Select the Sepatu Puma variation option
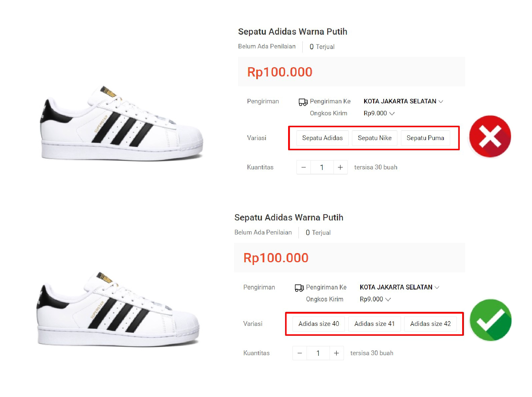This screenshot has width=532, height=397. [425, 138]
